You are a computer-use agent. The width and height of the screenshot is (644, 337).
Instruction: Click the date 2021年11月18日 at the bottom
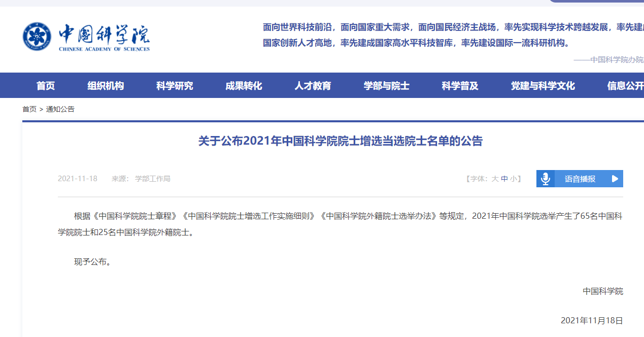[592, 321]
